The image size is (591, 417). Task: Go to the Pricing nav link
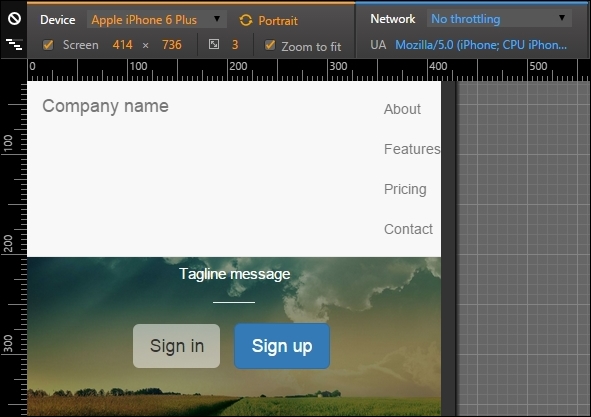[405, 189]
